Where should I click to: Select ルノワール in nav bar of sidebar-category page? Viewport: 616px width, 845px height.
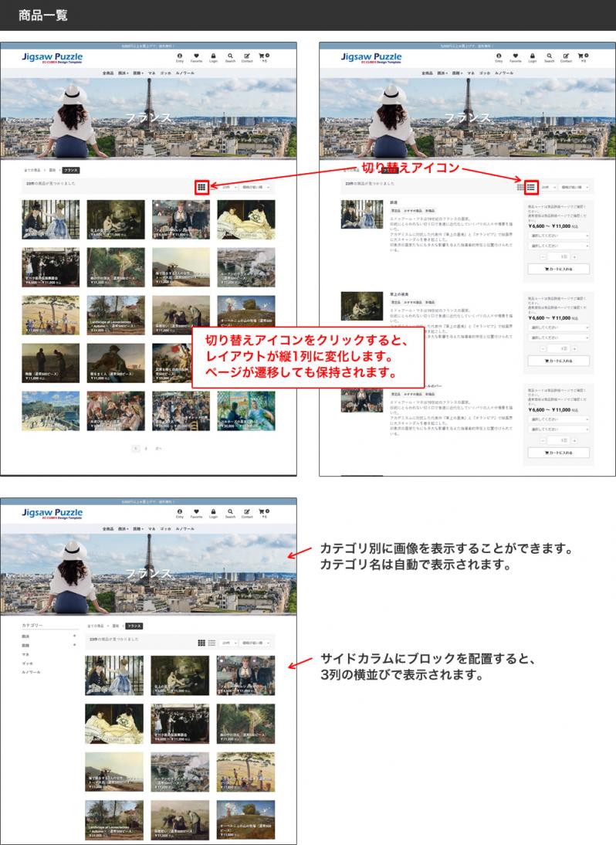pyautogui.click(x=184, y=528)
